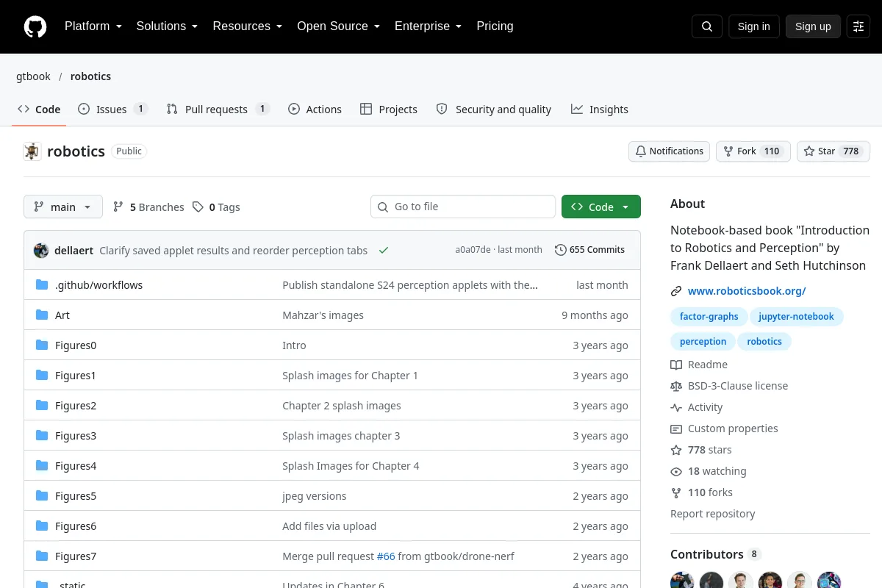Open the www.roboticsbook.org link
882x588 pixels.
coord(747,291)
